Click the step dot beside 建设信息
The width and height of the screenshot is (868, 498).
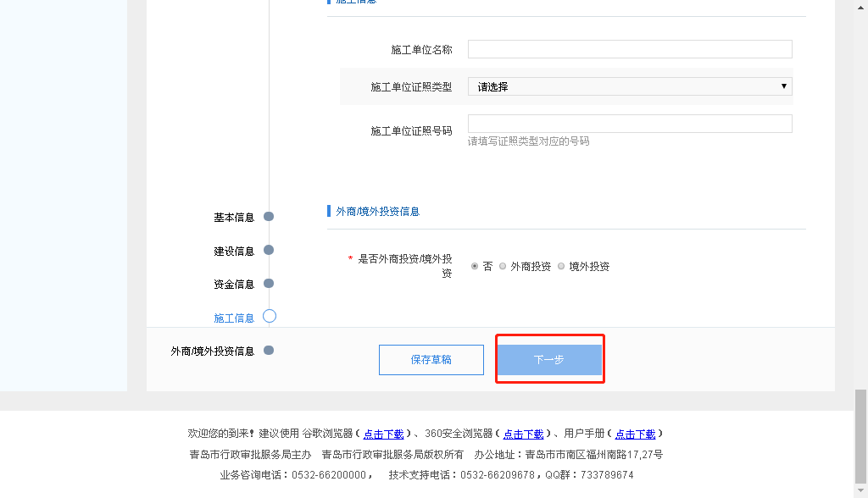point(269,250)
